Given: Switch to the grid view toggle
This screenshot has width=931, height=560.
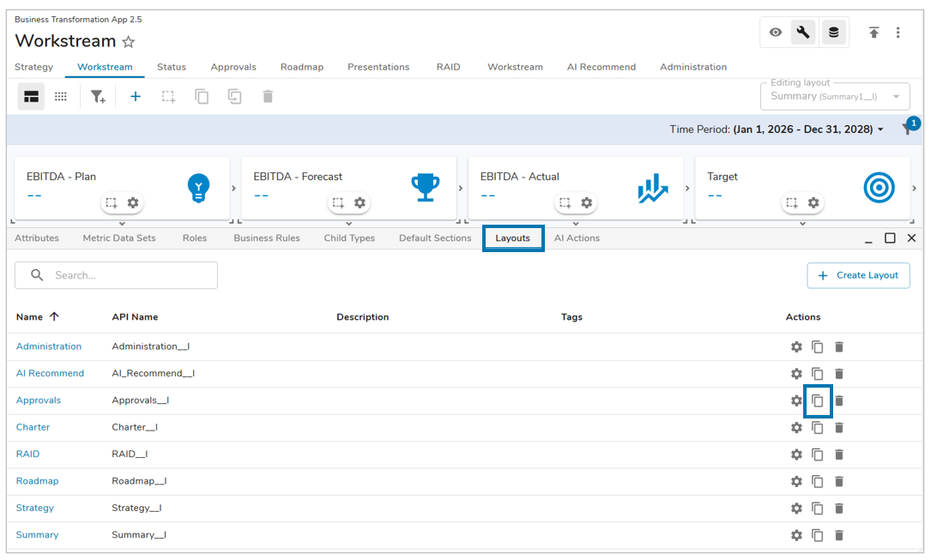Looking at the screenshot, I should point(61,97).
